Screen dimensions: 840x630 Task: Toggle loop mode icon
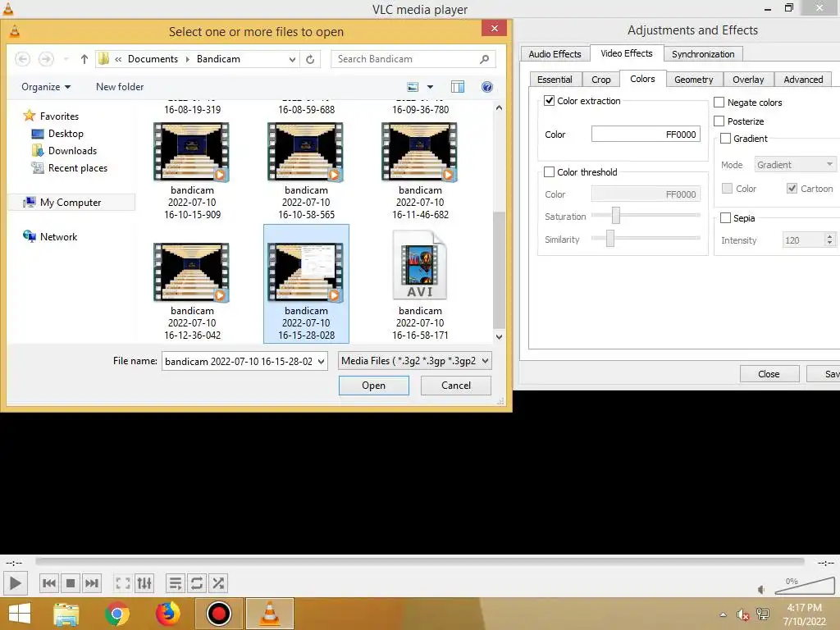pos(197,583)
